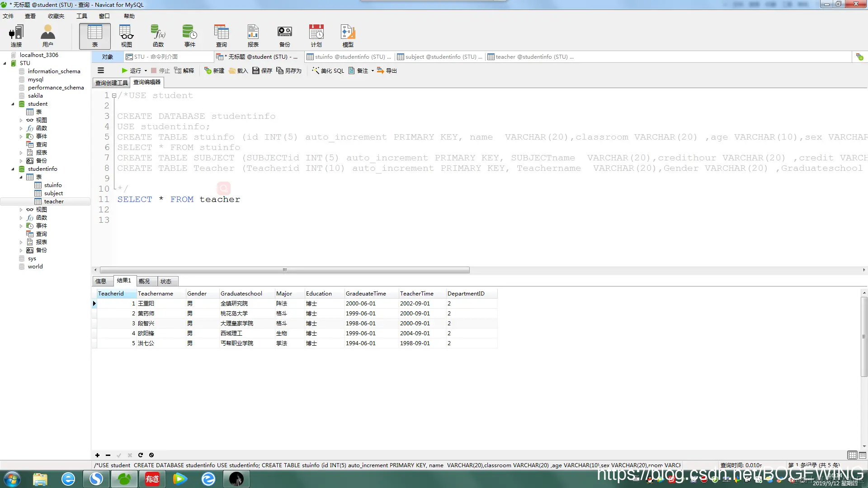868x488 pixels.
Task: Open the Run button dropdown arrow
Action: pyautogui.click(x=146, y=70)
